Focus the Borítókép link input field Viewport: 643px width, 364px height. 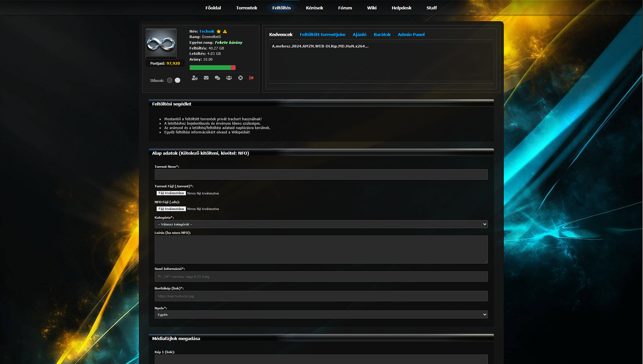point(321,296)
